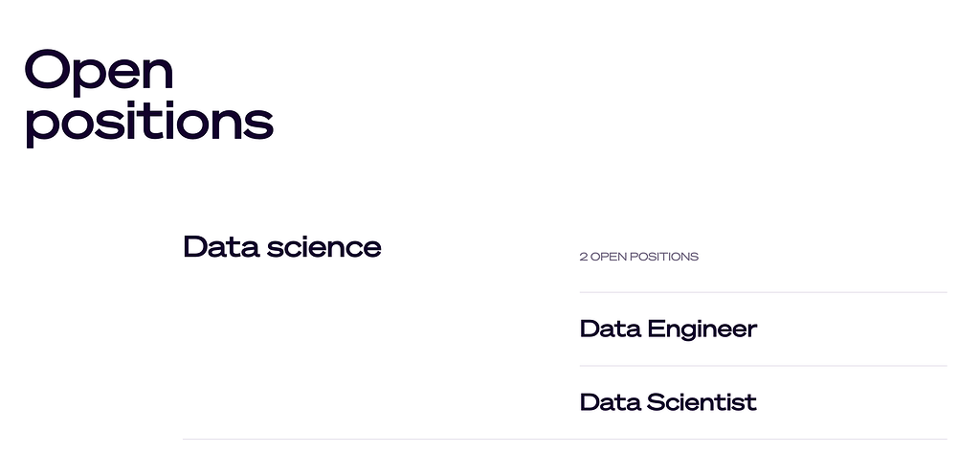Click the number "2" in the positions count
980x454 pixels.
583,257
